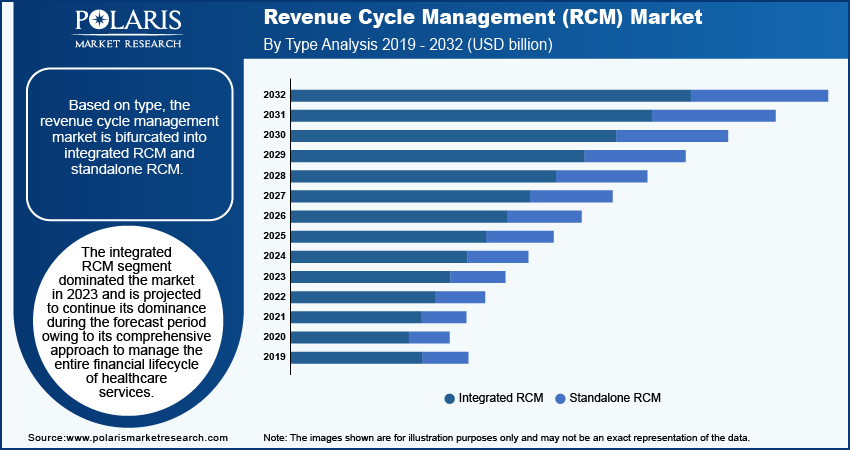This screenshot has width=850, height=450.
Task: Click the 2020 Standalone RCM bar segment
Action: (429, 337)
